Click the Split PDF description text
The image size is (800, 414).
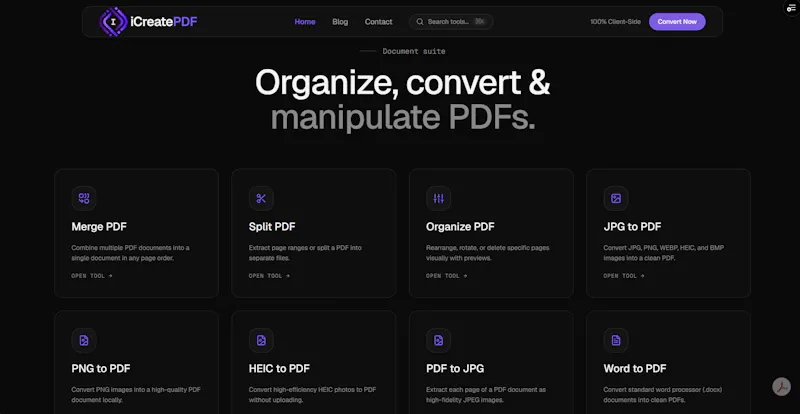[305, 253]
